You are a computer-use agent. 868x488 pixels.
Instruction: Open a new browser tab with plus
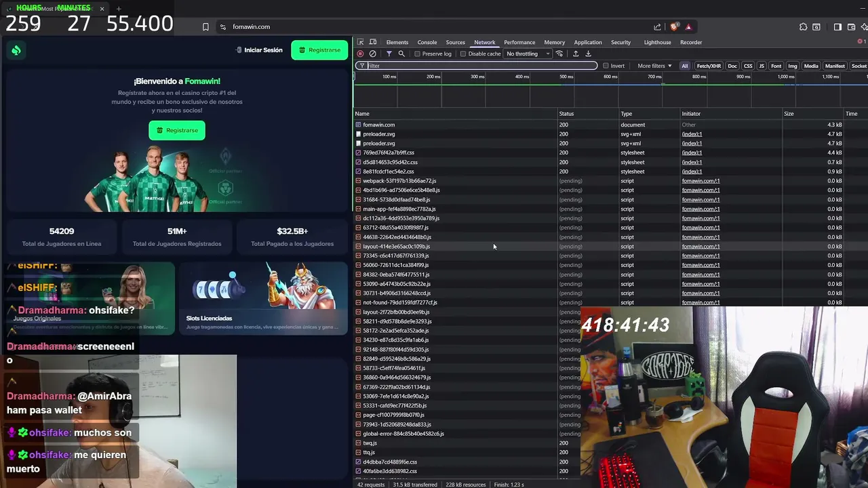pos(119,9)
